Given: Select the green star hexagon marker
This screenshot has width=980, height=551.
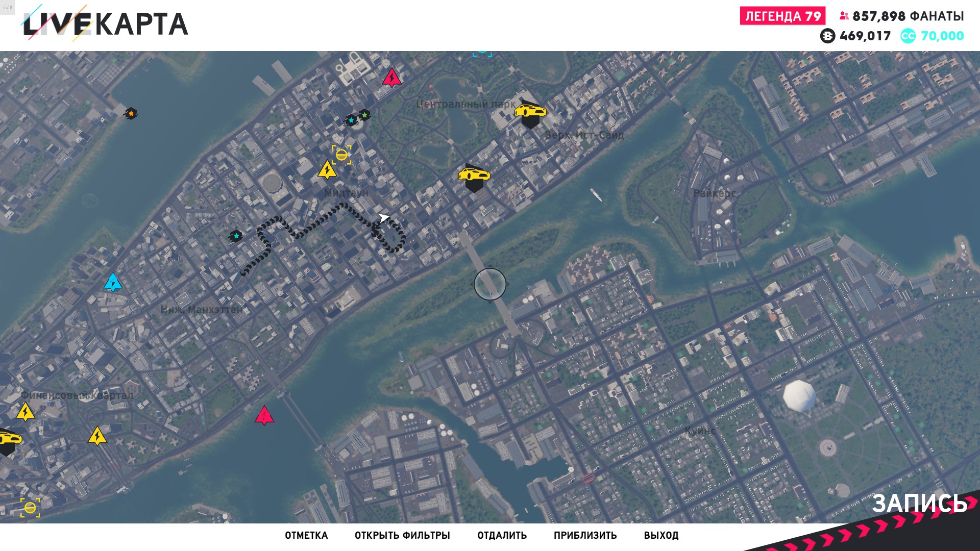Looking at the screenshot, I should click(364, 115).
